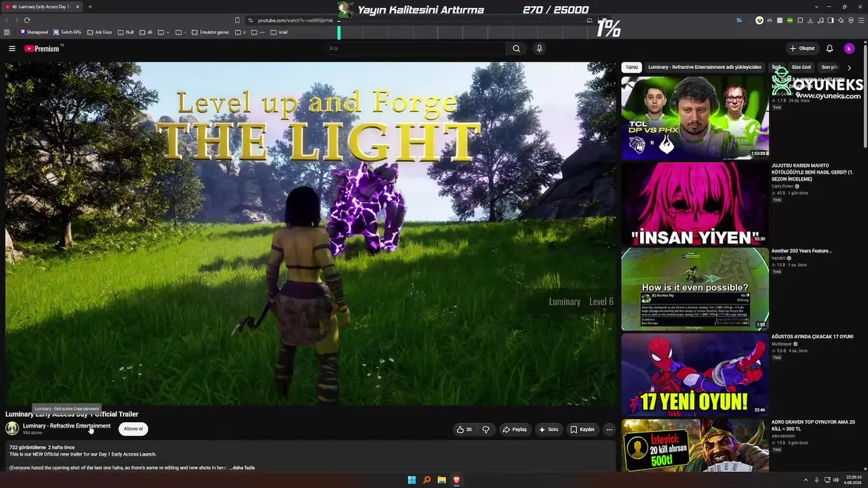Open the Brave Shields icon in the toolbar
This screenshot has height=488, width=868.
(x=851, y=20)
